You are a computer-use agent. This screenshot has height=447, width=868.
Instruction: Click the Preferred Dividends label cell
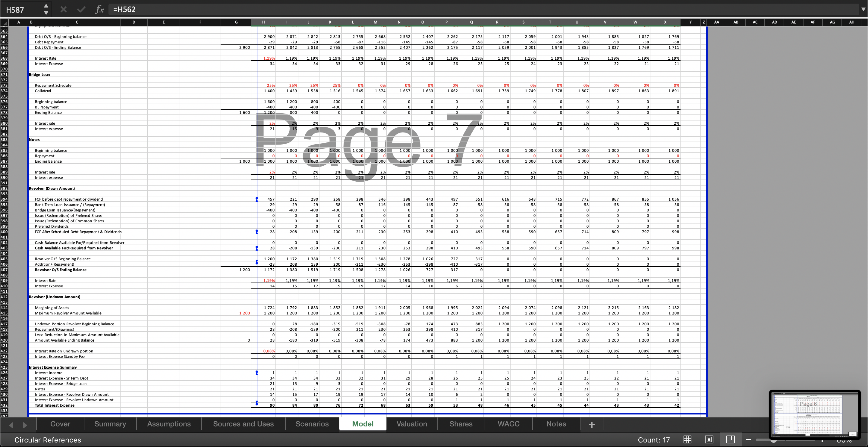coord(52,227)
